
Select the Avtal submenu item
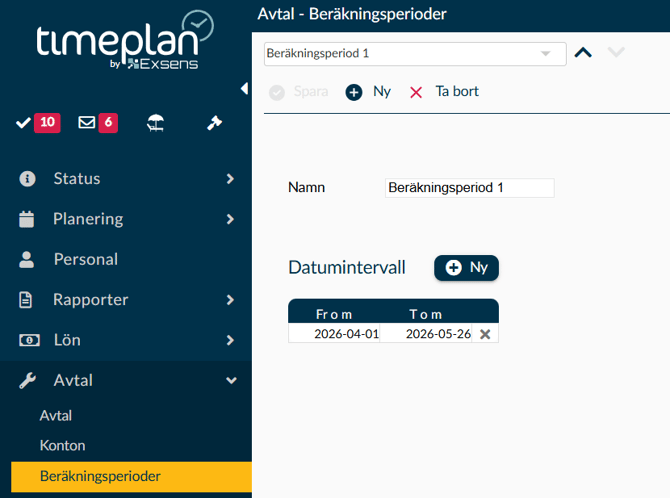coord(56,415)
